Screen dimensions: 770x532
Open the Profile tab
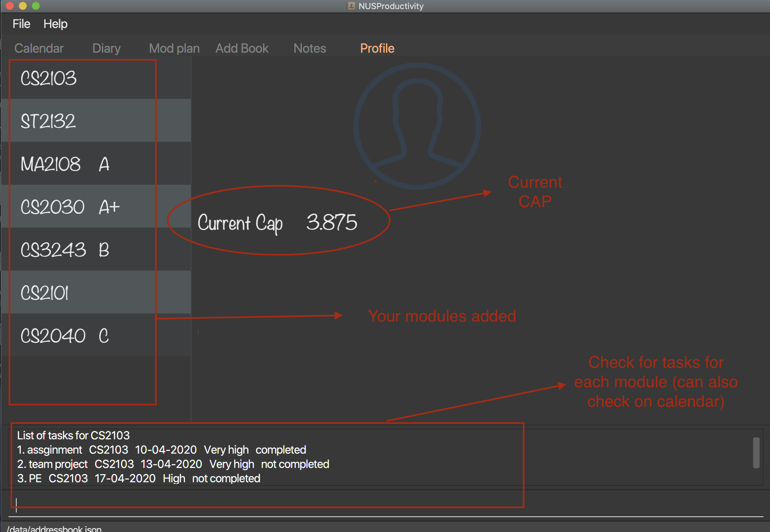pos(377,48)
